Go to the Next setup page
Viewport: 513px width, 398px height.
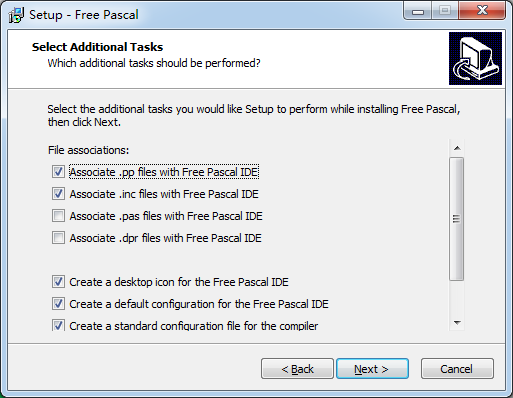point(372,369)
